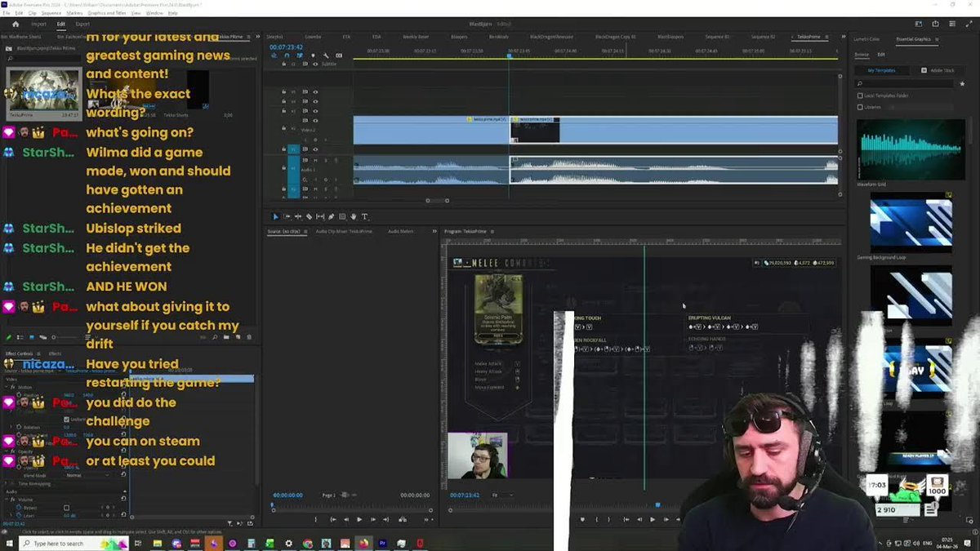The height and width of the screenshot is (551, 980).
Task: Step back one frame in Source monitor
Action: coord(345,519)
